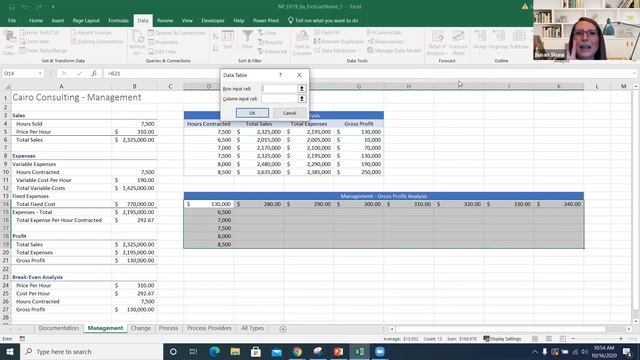Click the Windows Start button

click(10, 352)
